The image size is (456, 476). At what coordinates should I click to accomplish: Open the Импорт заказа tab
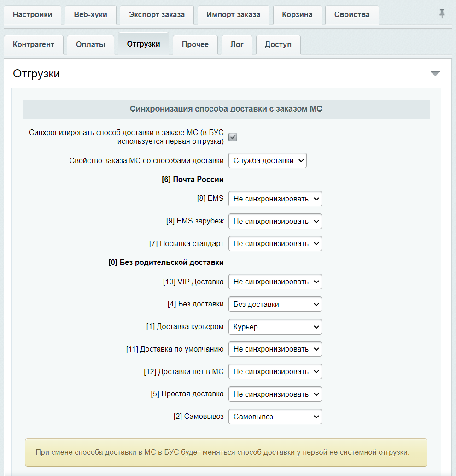233,15
